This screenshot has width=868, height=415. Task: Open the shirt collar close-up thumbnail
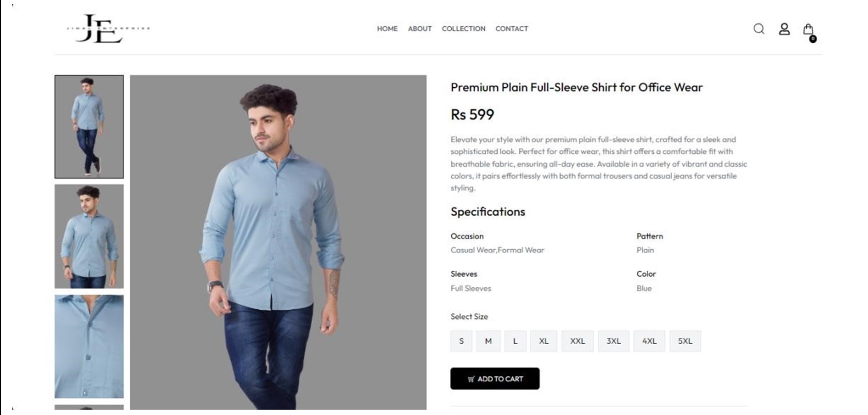pyautogui.click(x=89, y=346)
